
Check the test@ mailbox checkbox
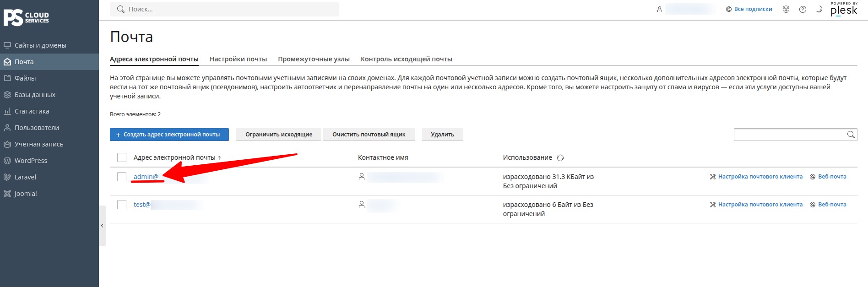click(122, 205)
